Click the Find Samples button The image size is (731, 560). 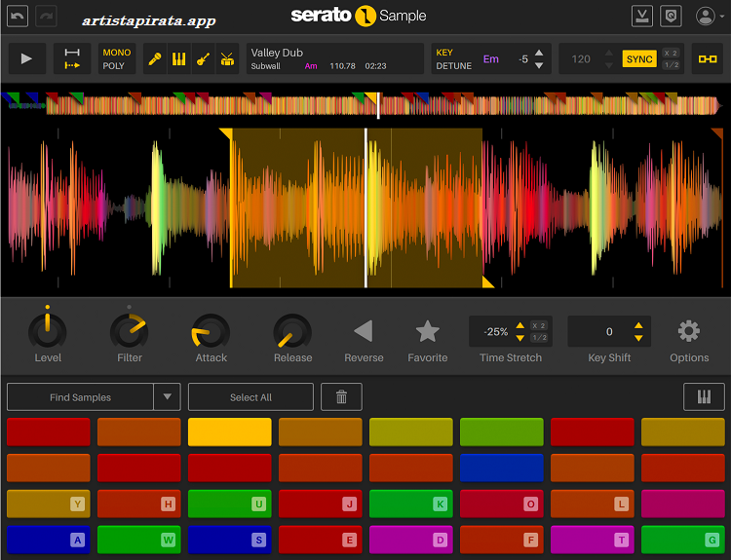pyautogui.click(x=80, y=397)
